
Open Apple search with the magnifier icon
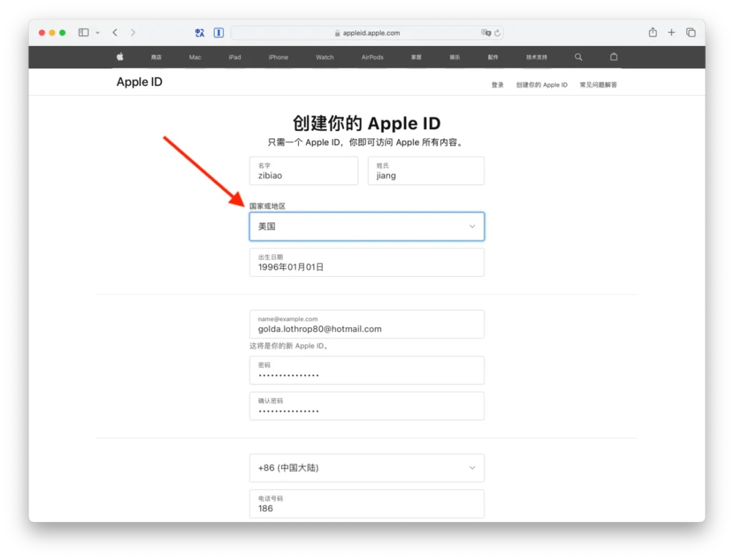578,57
